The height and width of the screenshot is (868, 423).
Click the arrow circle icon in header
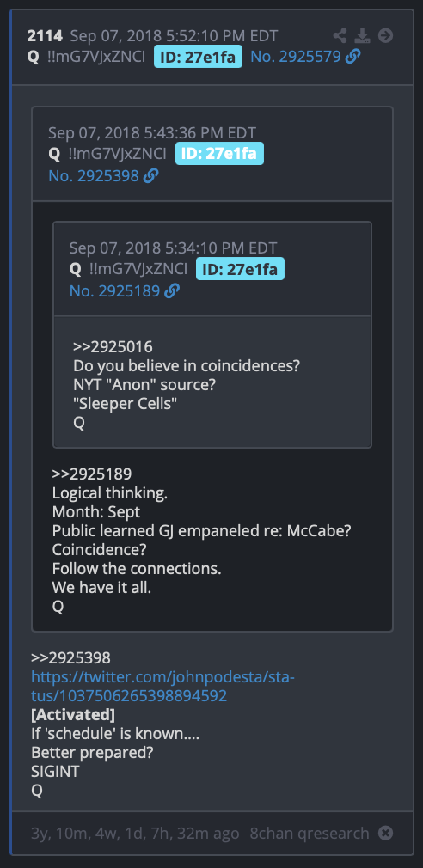click(x=385, y=36)
